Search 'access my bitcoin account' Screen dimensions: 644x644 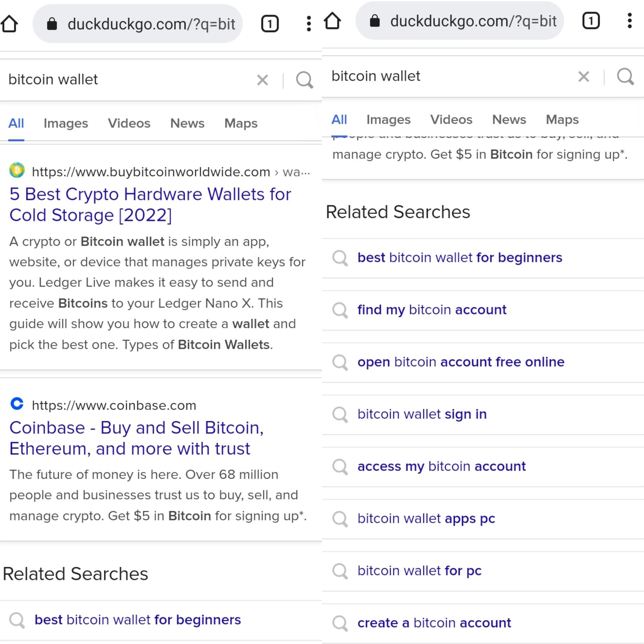(442, 467)
